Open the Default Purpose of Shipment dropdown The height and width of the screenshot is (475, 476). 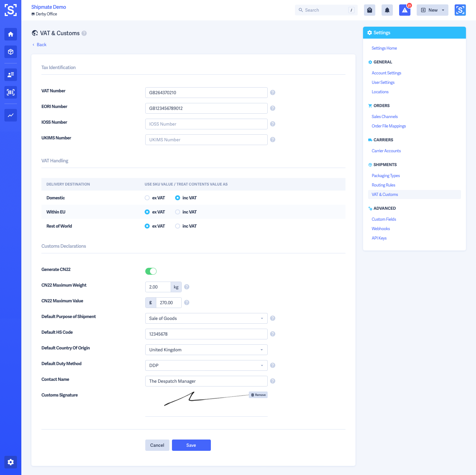coord(206,318)
